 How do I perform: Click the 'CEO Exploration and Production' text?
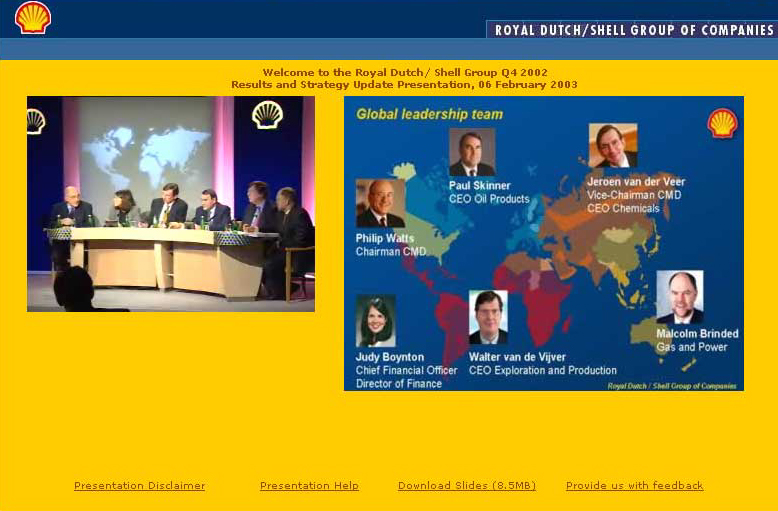(x=543, y=371)
